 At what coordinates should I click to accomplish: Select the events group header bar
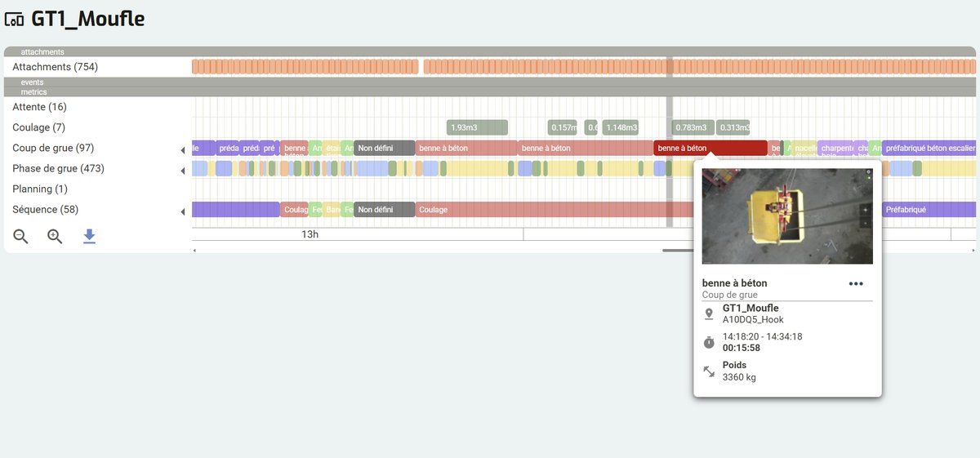[x=490, y=82]
